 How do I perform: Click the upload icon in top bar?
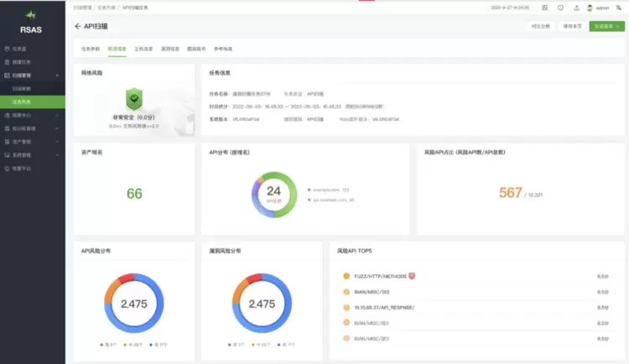[576, 8]
